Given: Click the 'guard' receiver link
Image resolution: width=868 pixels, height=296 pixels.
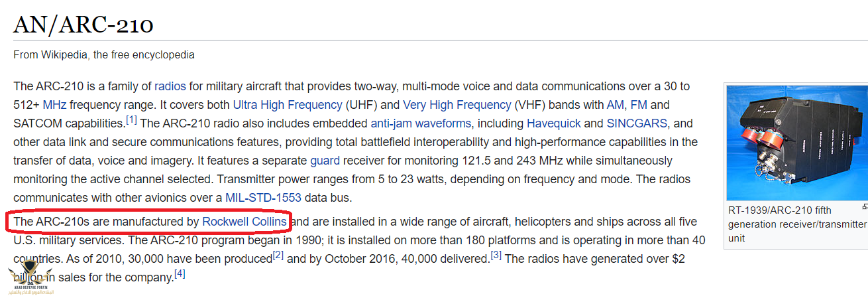Looking at the screenshot, I should pos(323,161).
